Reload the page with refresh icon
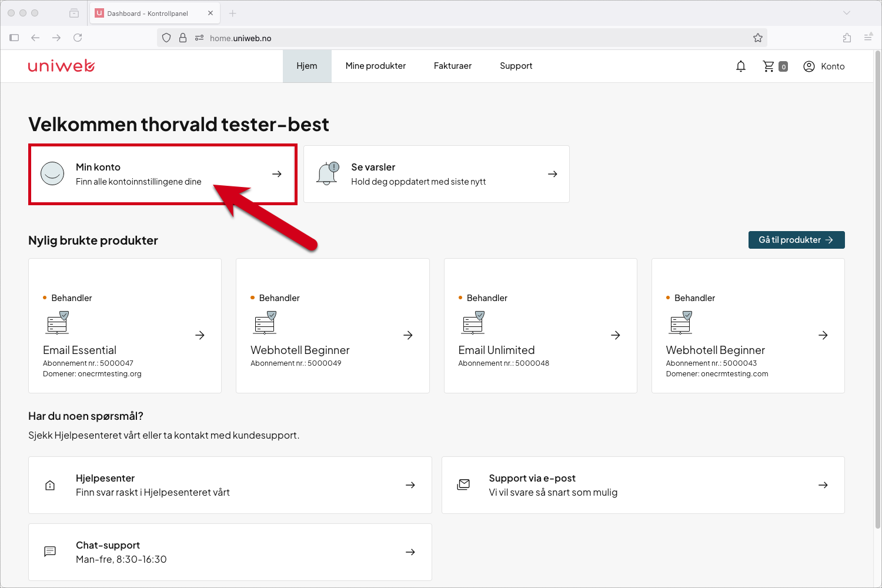Screen dimensions: 882x588 [78, 38]
